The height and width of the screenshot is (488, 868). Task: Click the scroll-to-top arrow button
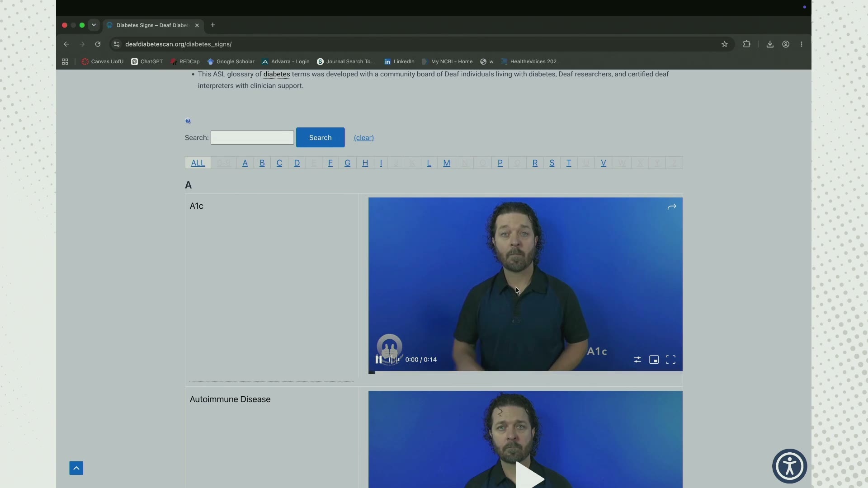76,468
